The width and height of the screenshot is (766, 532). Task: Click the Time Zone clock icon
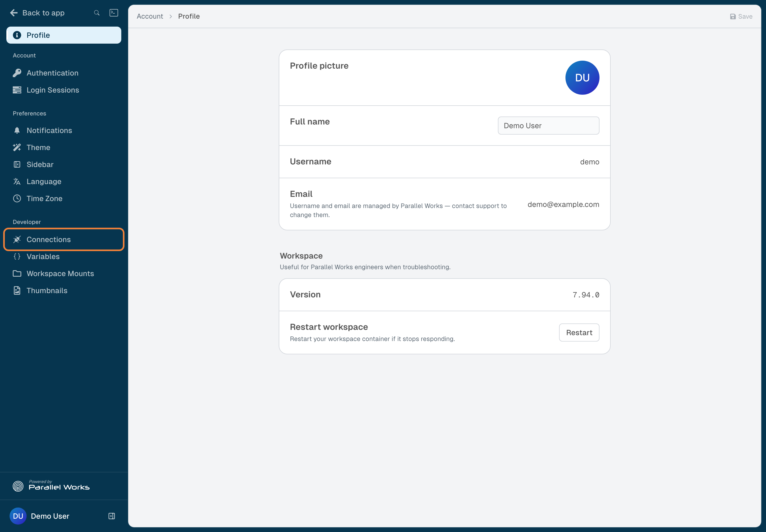[x=17, y=198]
